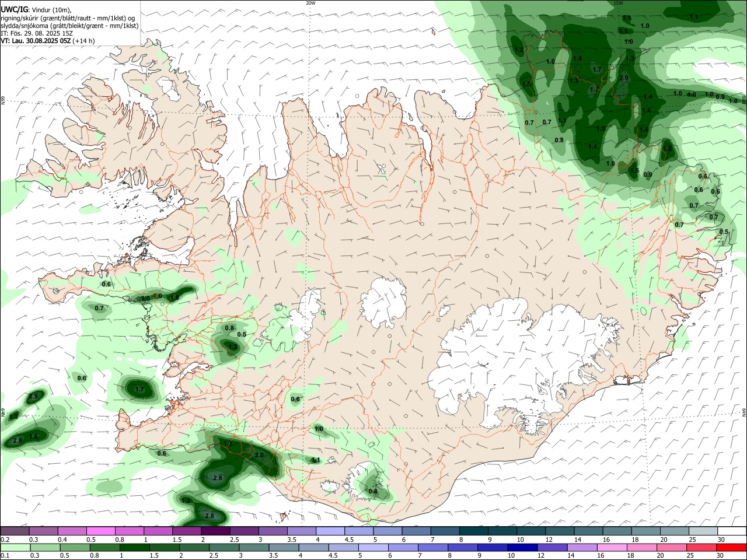Select the bright pink 0.5 swatch in the upper legend row
747x560 pixels.
coord(100,531)
